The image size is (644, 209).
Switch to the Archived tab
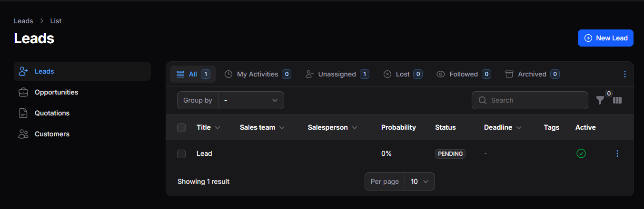[532, 74]
